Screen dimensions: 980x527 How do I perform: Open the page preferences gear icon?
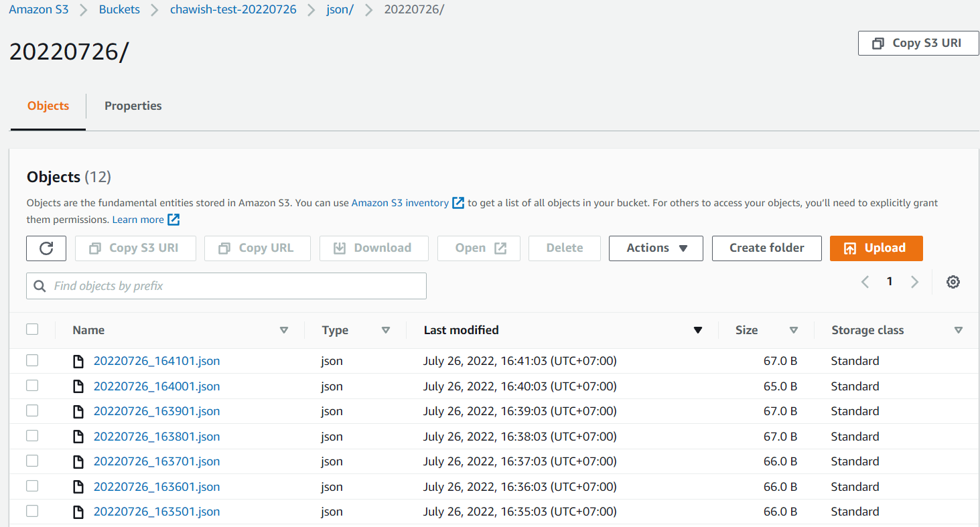coord(953,282)
